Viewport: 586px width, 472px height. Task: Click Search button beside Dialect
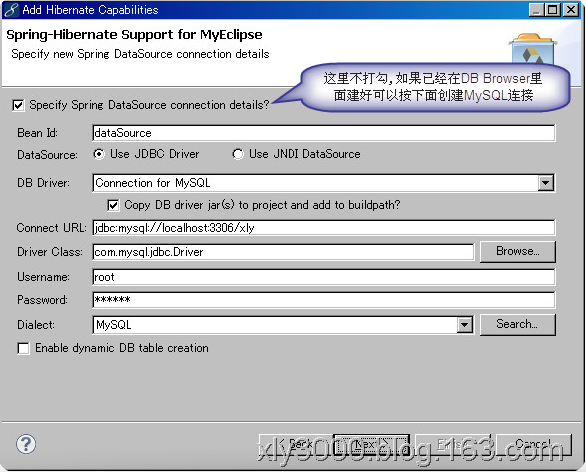click(518, 324)
